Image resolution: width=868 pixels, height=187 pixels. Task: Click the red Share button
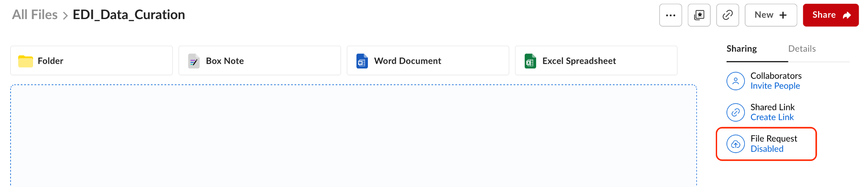click(x=831, y=15)
